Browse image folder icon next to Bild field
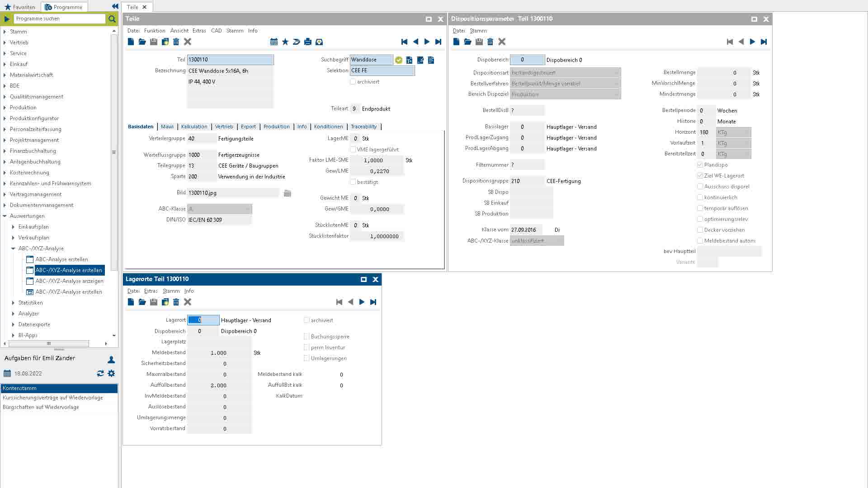This screenshot has width=868, height=488. click(287, 193)
